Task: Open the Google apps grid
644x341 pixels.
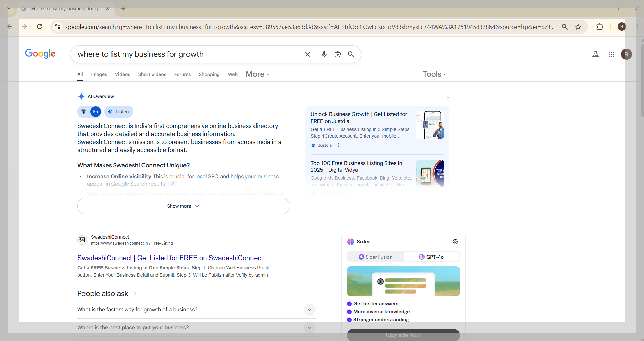Action: pos(611,54)
